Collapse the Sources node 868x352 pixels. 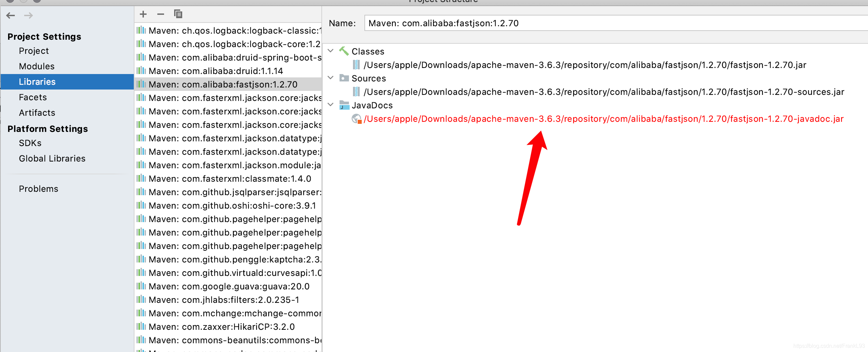coord(331,78)
